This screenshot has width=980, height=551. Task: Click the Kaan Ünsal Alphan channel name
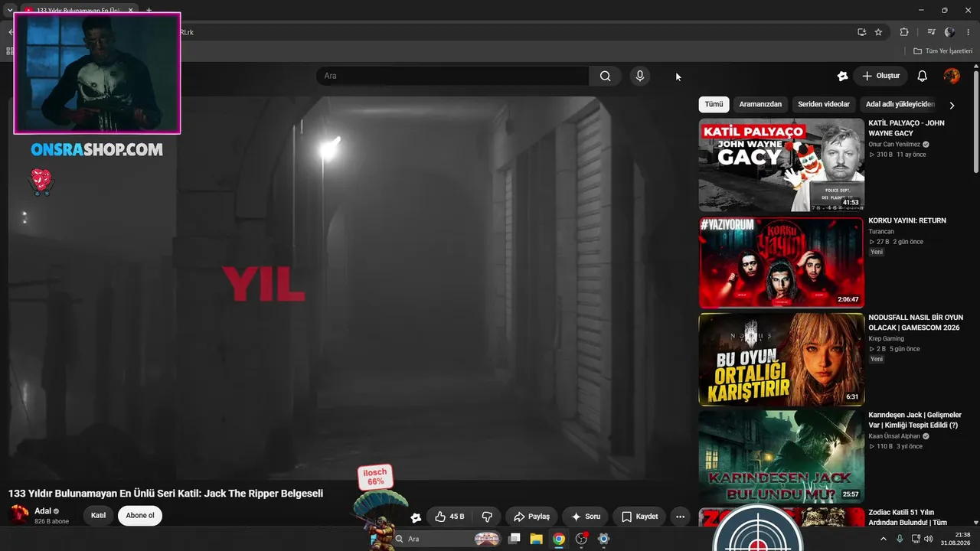pyautogui.click(x=894, y=436)
